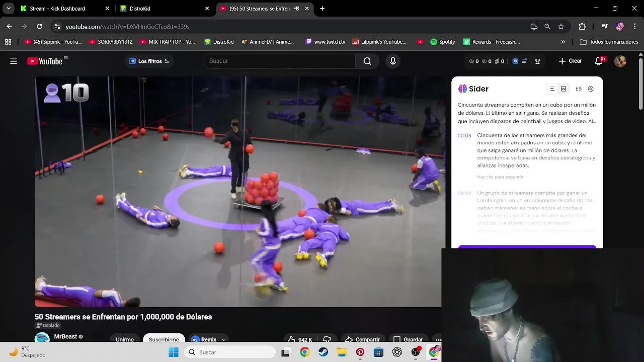
Task: Click the YouTube search magnifier button
Action: (367, 61)
